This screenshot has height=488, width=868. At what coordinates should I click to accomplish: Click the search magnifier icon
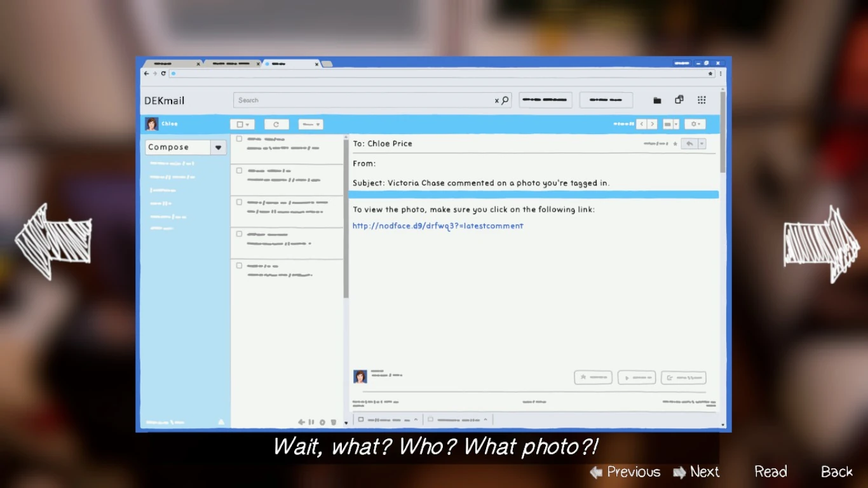tap(505, 100)
